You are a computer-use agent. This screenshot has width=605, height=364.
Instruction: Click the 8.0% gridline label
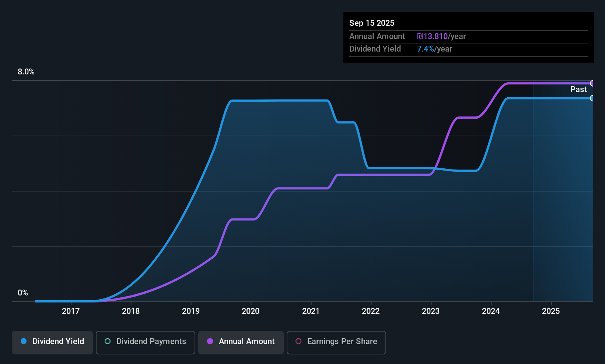tap(26, 72)
